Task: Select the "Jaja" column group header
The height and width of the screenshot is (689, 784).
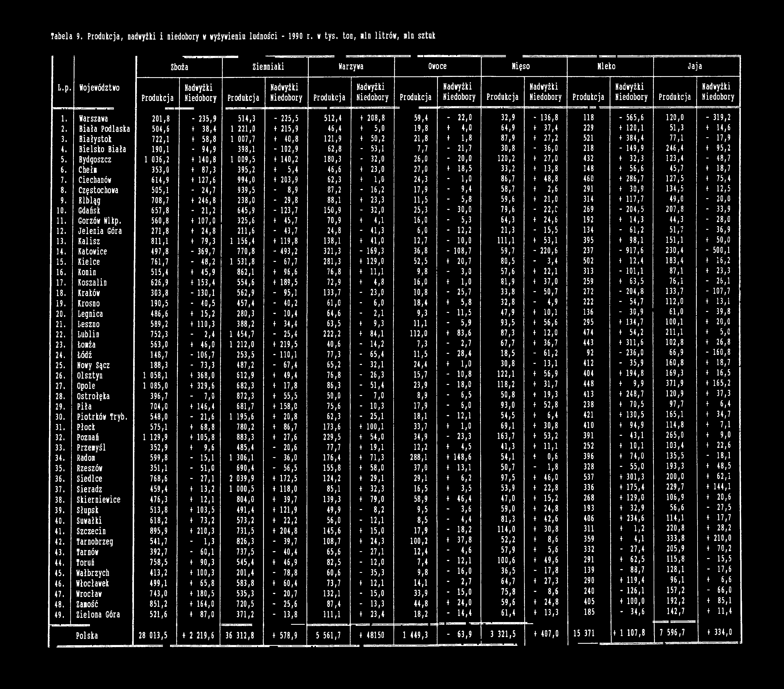Action: pos(695,67)
